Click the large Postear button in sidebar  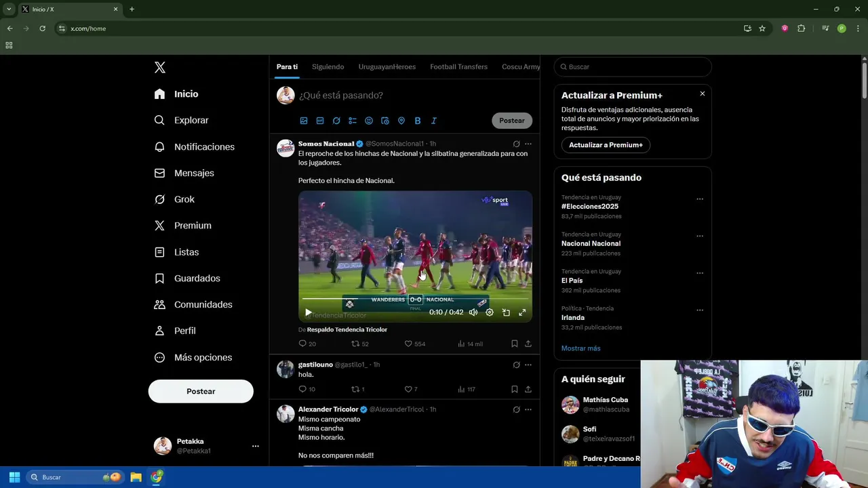click(x=201, y=391)
